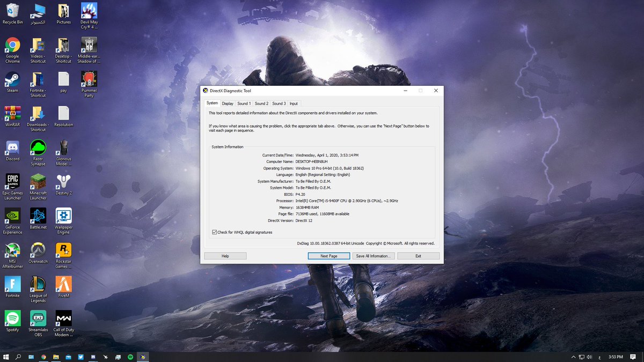Open the volume control in tray
The height and width of the screenshot is (362, 644).
pyautogui.click(x=589, y=357)
